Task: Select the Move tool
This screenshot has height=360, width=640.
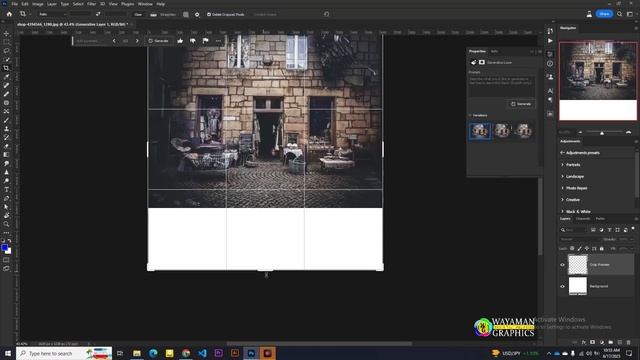Action: (6, 33)
